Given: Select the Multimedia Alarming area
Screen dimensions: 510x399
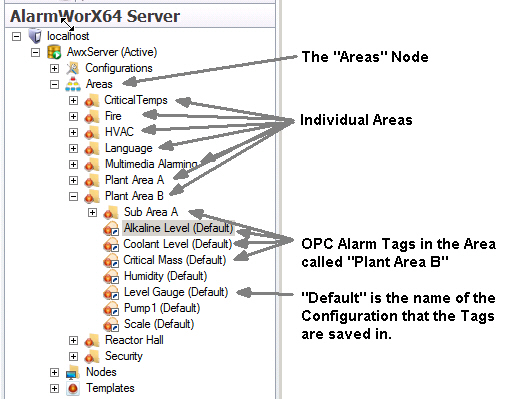Looking at the screenshot, I should pyautogui.click(x=151, y=164).
